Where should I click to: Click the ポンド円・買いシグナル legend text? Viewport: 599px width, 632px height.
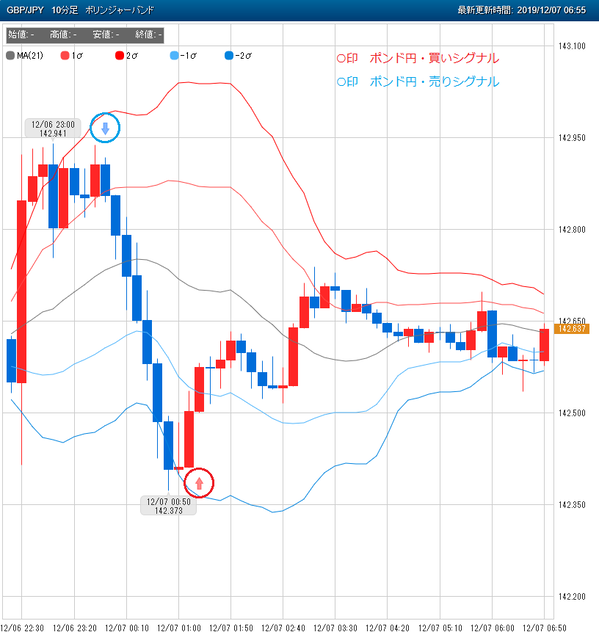(x=435, y=58)
